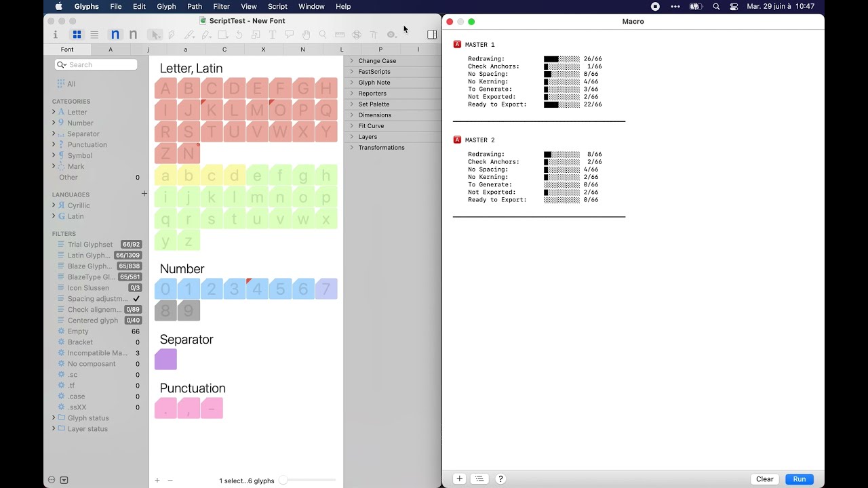Choose the Select arrow tool
Viewport: 868px width, 488px height.
tap(155, 35)
